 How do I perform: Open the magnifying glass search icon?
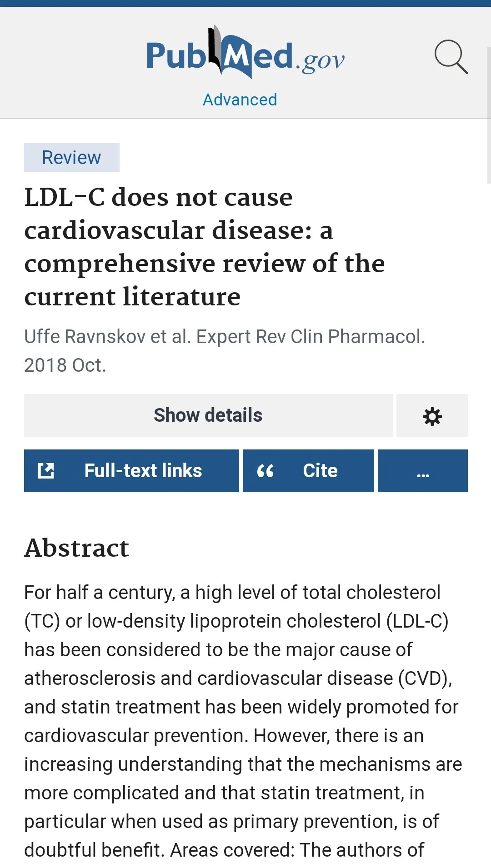[x=451, y=57]
